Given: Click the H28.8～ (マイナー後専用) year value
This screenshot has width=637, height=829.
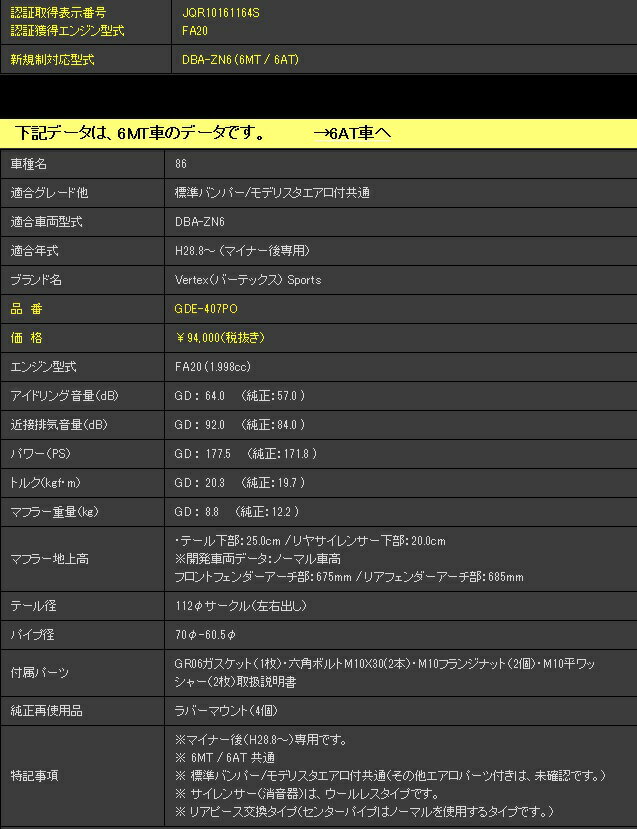Looking at the screenshot, I should [242, 250].
